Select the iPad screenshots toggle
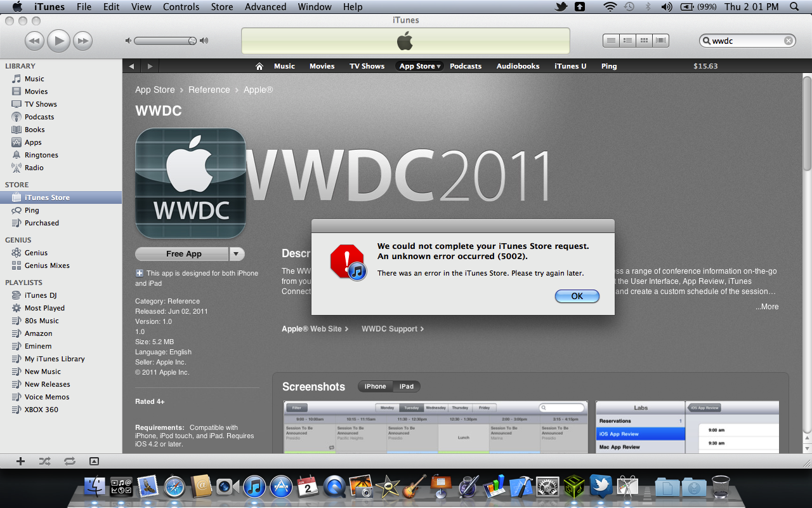The width and height of the screenshot is (812, 508). coord(406,386)
